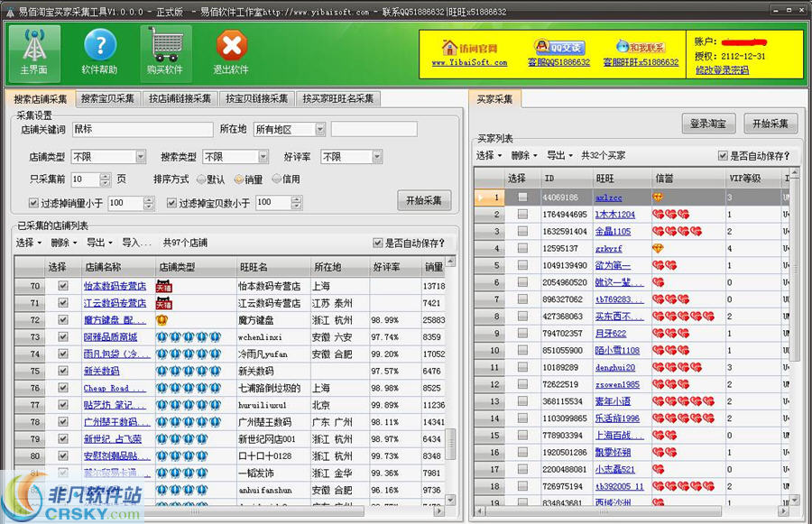Click buyer panel 开始采集 button
812x524 pixels.
coord(770,124)
